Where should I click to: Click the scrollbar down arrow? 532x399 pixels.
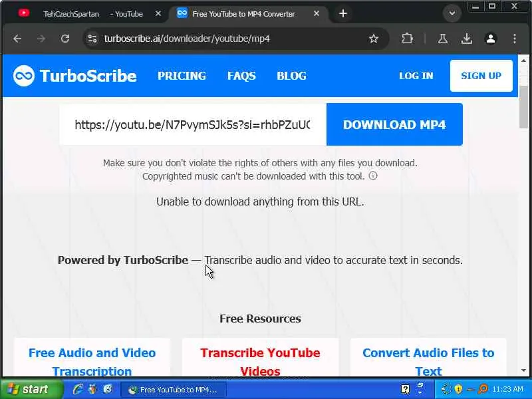pos(523,370)
